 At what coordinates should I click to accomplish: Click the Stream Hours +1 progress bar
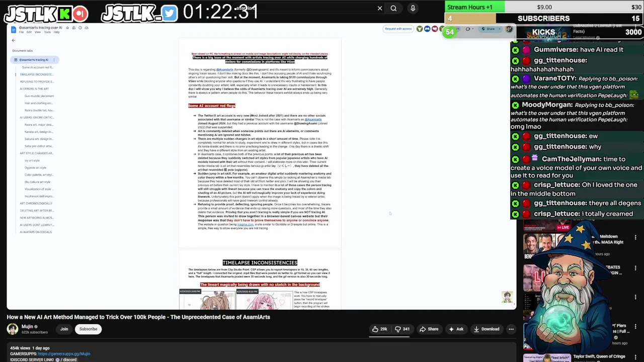point(544,7)
